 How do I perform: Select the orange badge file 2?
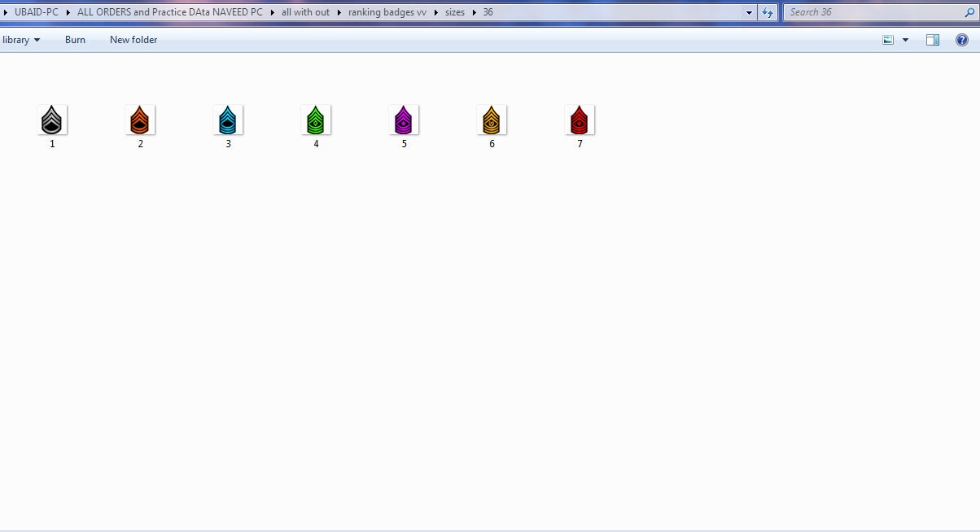point(140,120)
